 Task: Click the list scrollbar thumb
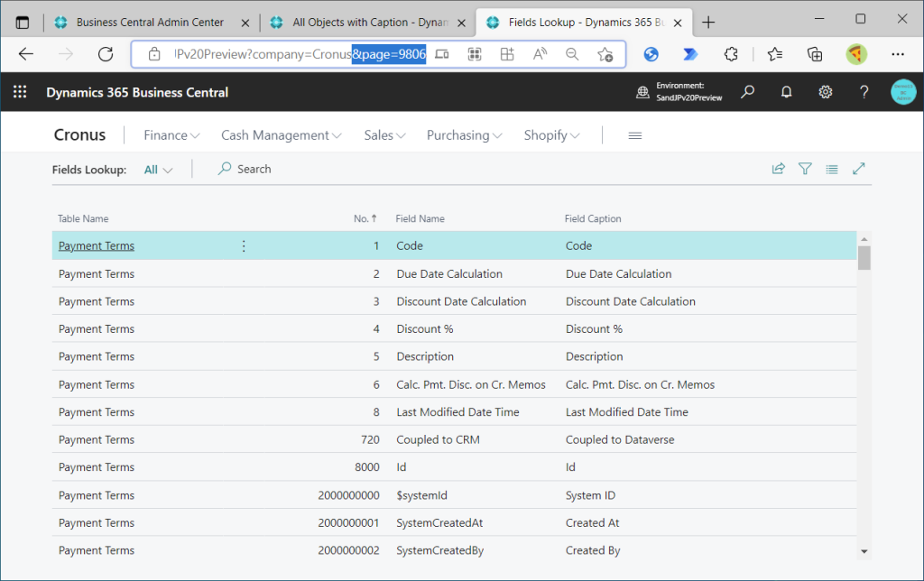(864, 257)
